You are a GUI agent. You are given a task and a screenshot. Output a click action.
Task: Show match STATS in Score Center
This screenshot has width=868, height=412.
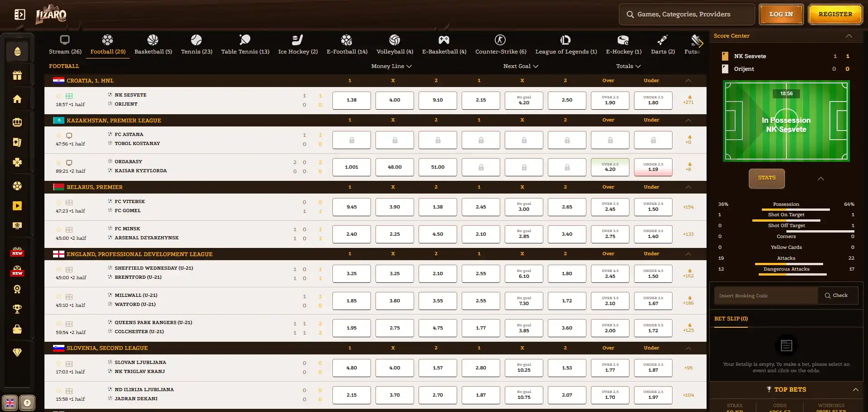pyautogui.click(x=767, y=178)
